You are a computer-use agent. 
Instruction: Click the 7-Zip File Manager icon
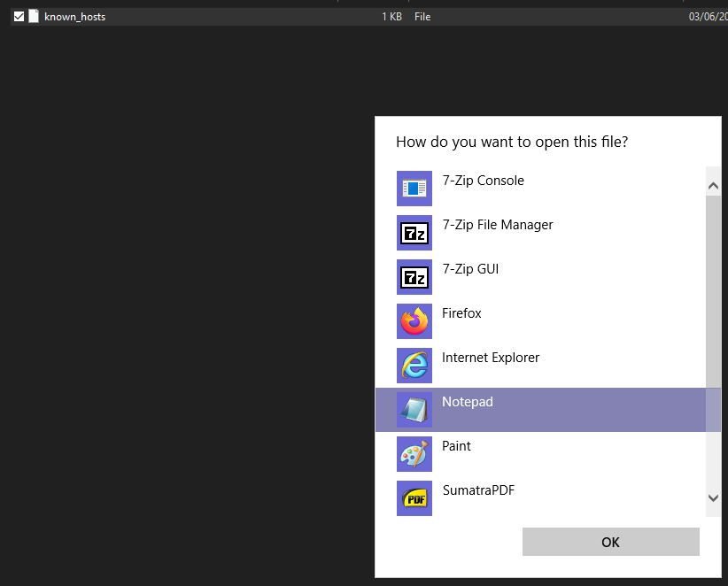click(x=414, y=233)
